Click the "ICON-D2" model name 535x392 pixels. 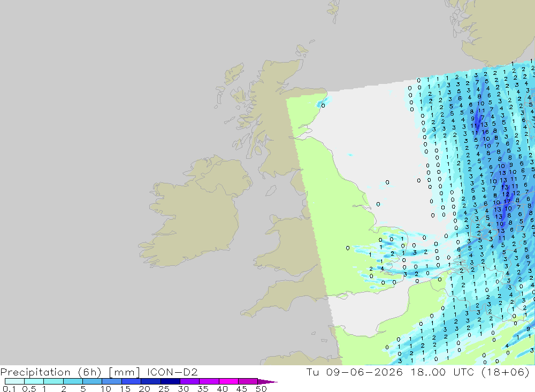(172, 372)
